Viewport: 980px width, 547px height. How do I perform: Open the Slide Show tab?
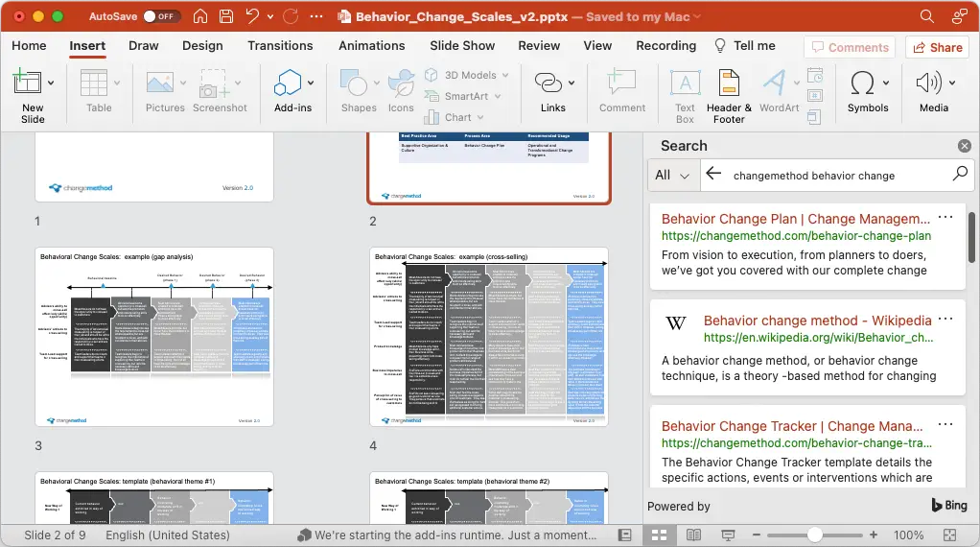462,46
